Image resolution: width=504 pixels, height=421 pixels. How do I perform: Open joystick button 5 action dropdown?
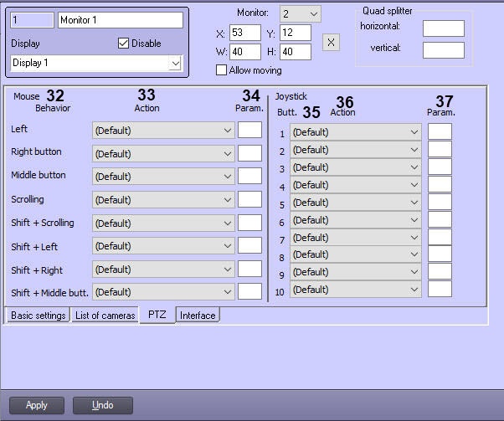point(356,203)
